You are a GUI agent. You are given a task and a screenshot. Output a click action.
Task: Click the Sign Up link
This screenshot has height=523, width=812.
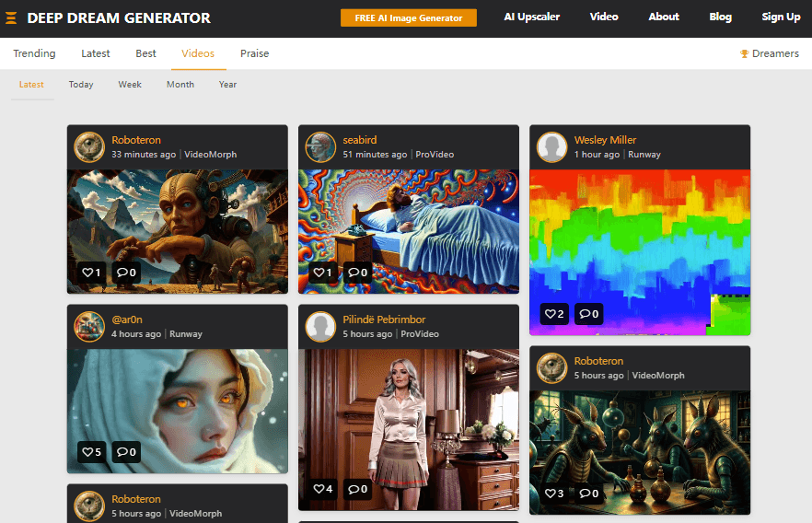click(781, 17)
